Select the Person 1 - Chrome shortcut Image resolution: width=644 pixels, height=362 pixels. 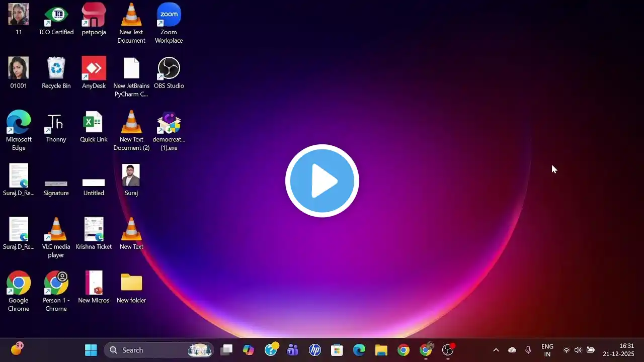tap(56, 292)
